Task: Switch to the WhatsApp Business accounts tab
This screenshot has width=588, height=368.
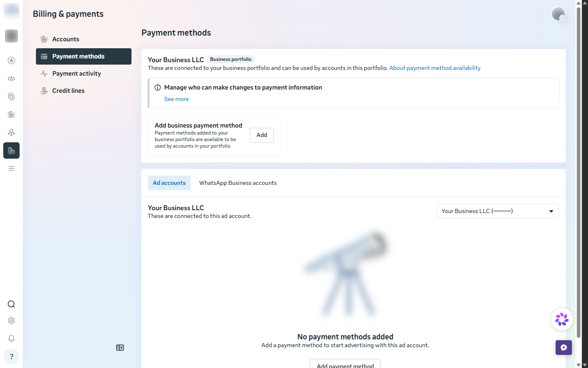Action: (238, 183)
